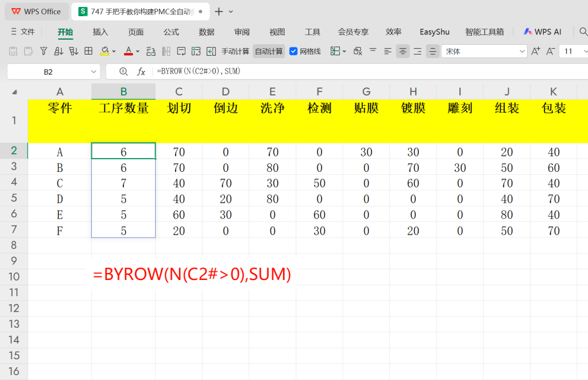Screen dimensions: 588x380
Task: Apply the red font color
Action: coord(128,51)
